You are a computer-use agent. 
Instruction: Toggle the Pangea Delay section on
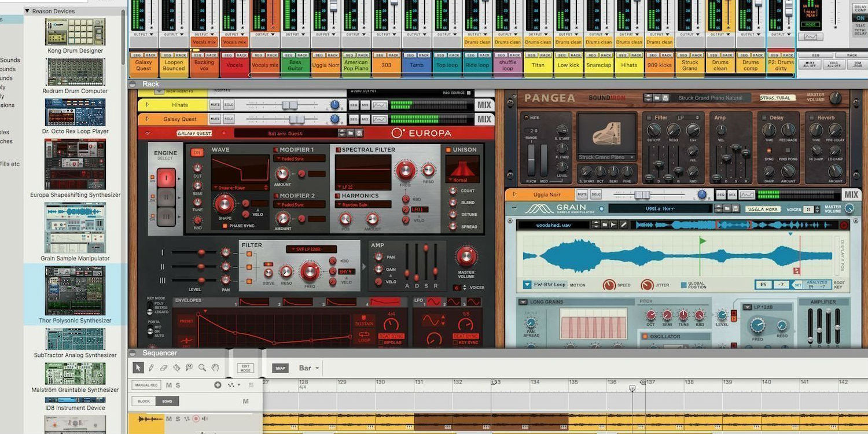click(765, 117)
